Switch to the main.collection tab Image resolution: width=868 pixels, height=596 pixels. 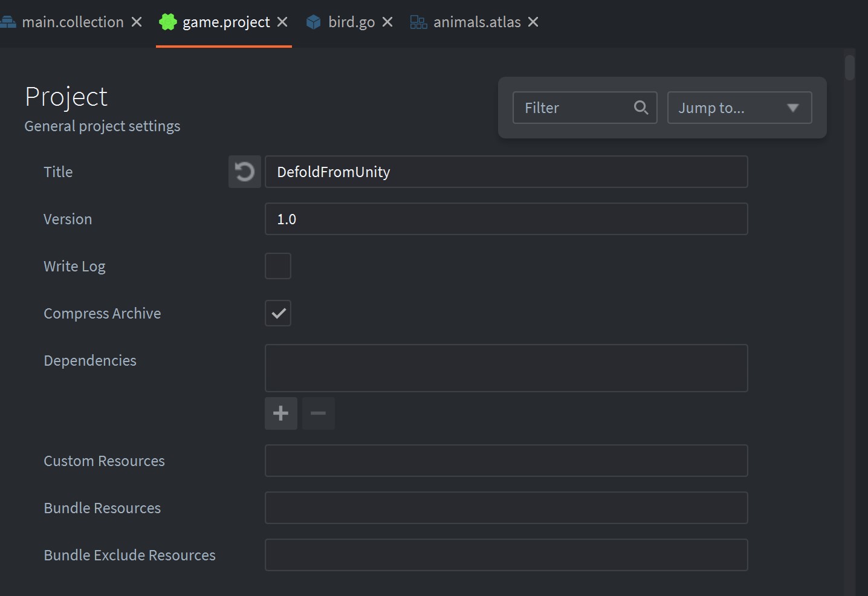click(x=73, y=22)
